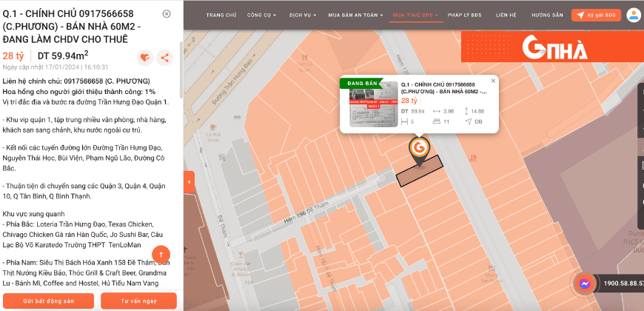Save listing with the heart favorite icon
Screen dimensions: 644x311
pyautogui.click(x=145, y=58)
